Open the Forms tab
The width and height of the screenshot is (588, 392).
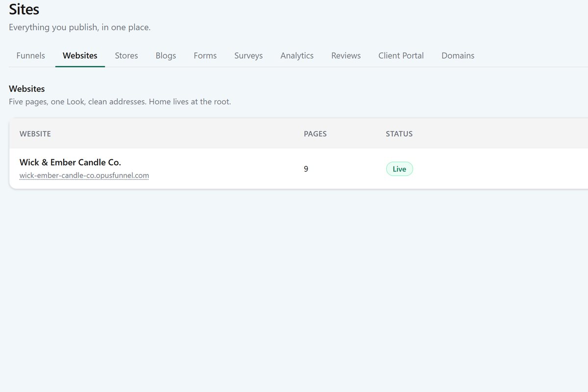[x=205, y=55]
